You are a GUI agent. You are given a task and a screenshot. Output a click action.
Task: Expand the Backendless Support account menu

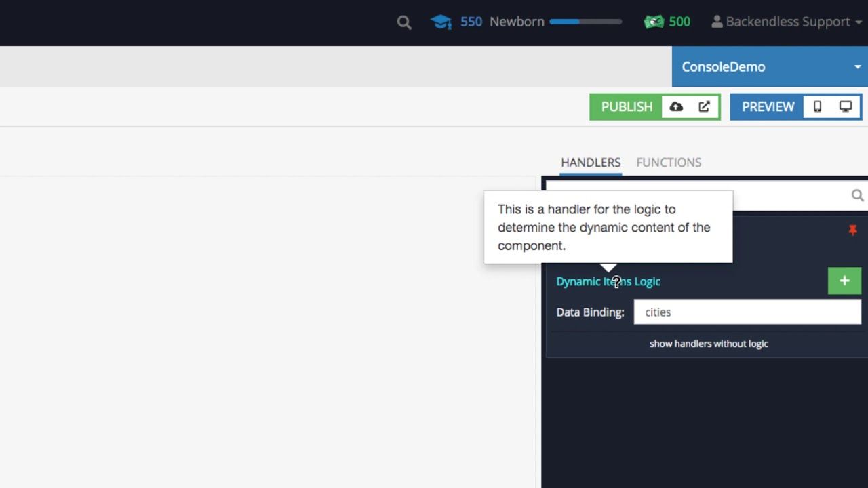pyautogui.click(x=787, y=22)
